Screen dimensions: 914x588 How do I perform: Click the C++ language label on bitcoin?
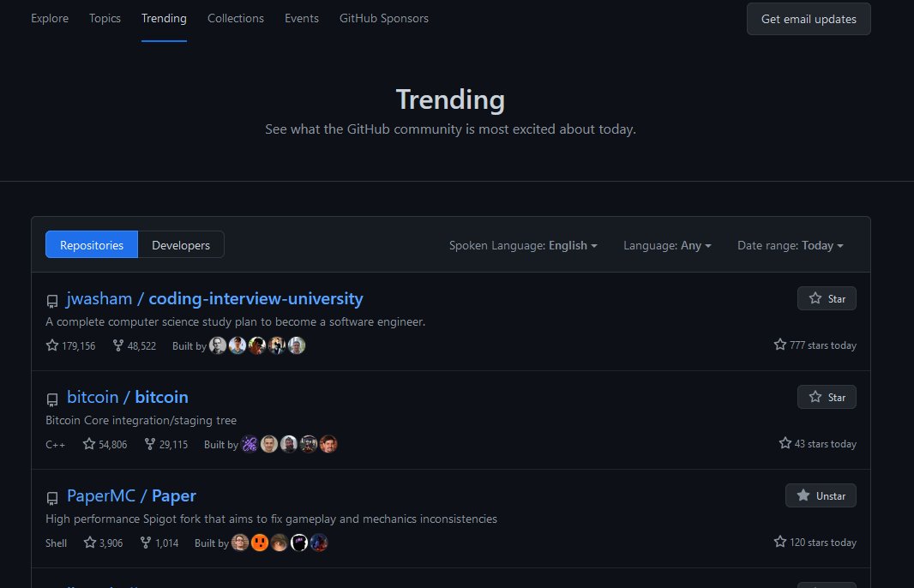click(56, 445)
